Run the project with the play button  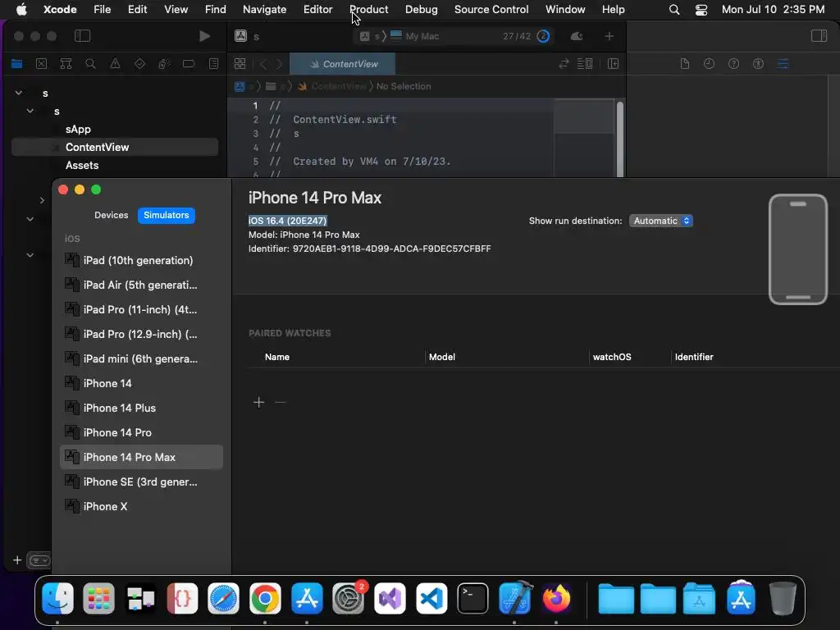[204, 36]
